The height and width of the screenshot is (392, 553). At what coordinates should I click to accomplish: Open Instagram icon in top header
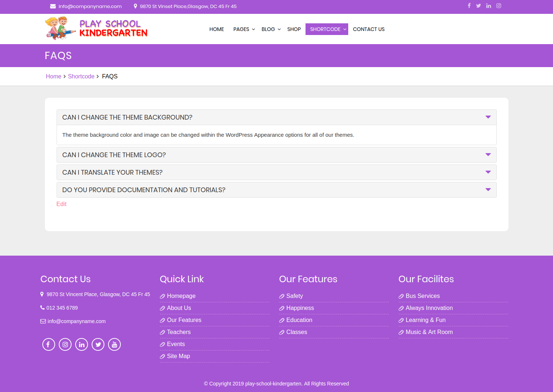tap(499, 6)
